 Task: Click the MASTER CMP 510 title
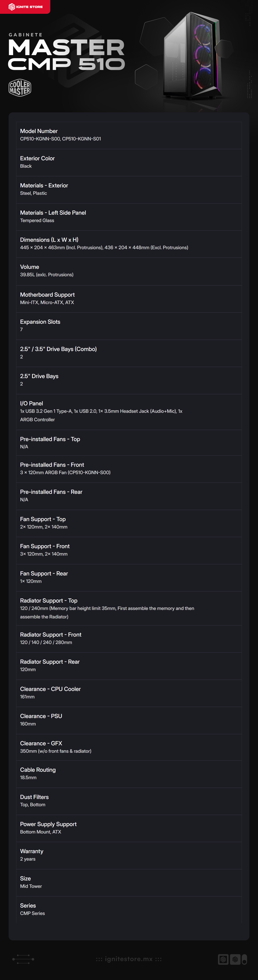click(x=66, y=55)
